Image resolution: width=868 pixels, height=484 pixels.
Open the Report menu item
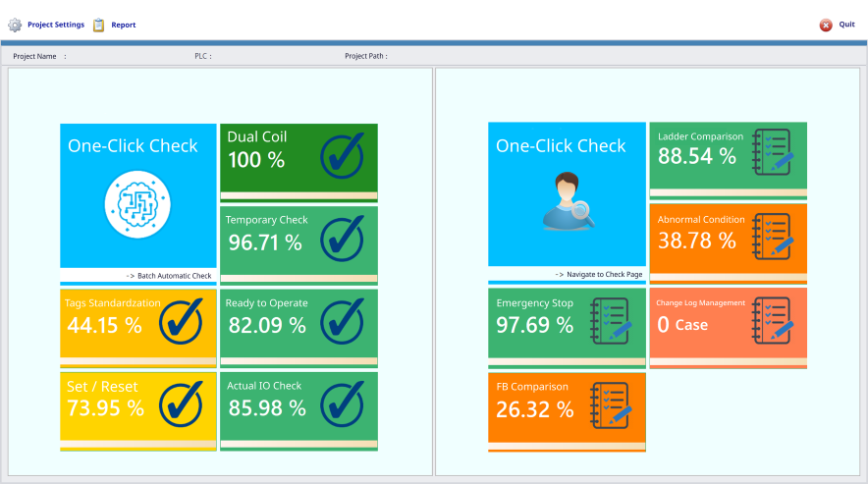click(x=115, y=25)
